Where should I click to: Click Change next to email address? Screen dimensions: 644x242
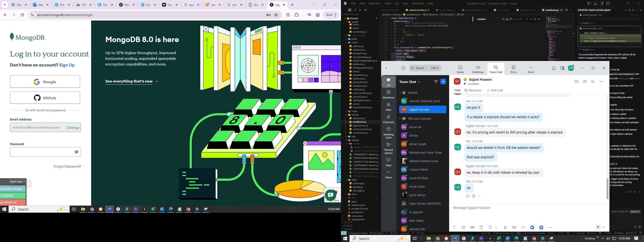73,127
